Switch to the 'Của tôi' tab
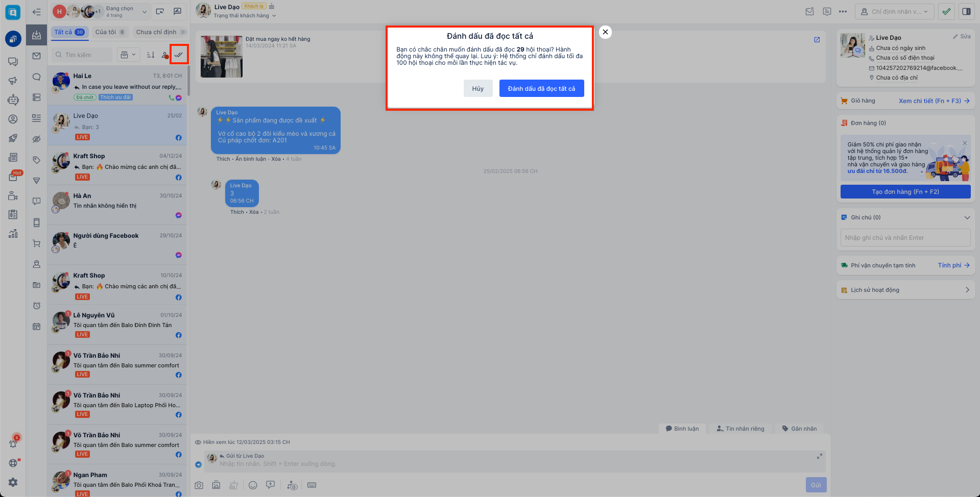980x497 pixels. (110, 32)
